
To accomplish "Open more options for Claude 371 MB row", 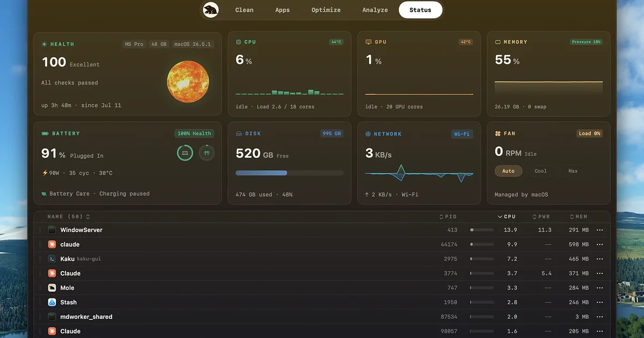I will click(599, 274).
